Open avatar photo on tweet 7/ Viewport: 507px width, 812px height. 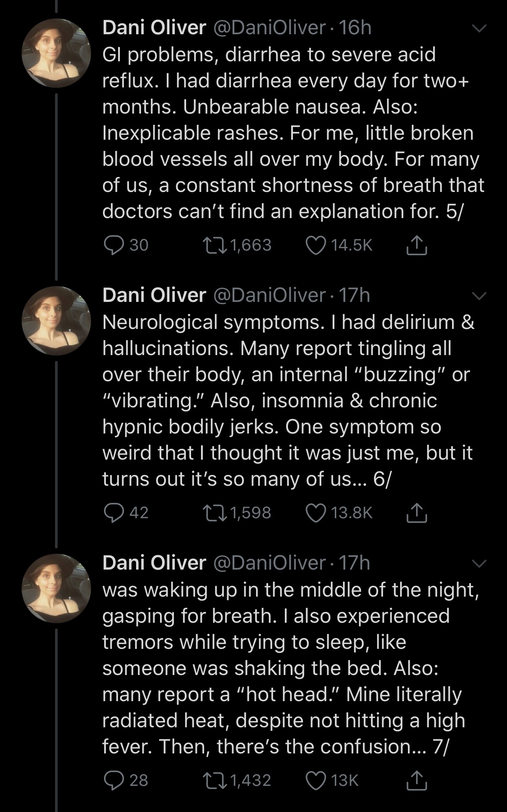click(56, 588)
